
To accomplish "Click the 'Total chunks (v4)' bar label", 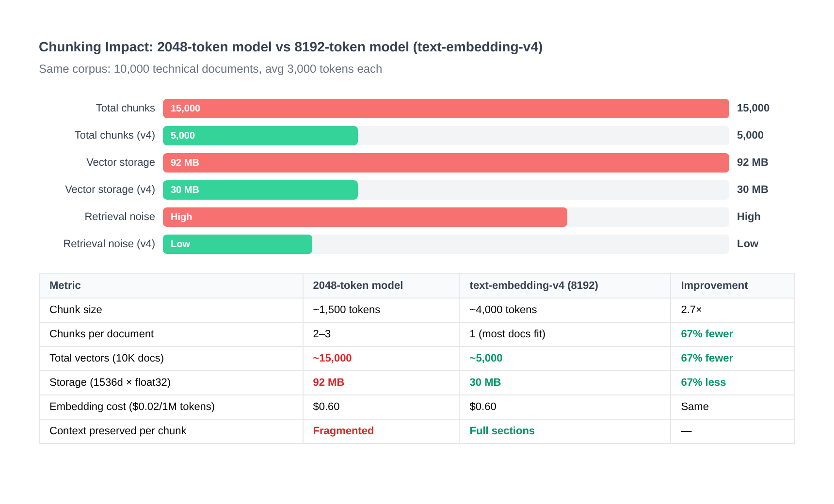I will pyautogui.click(x=115, y=135).
